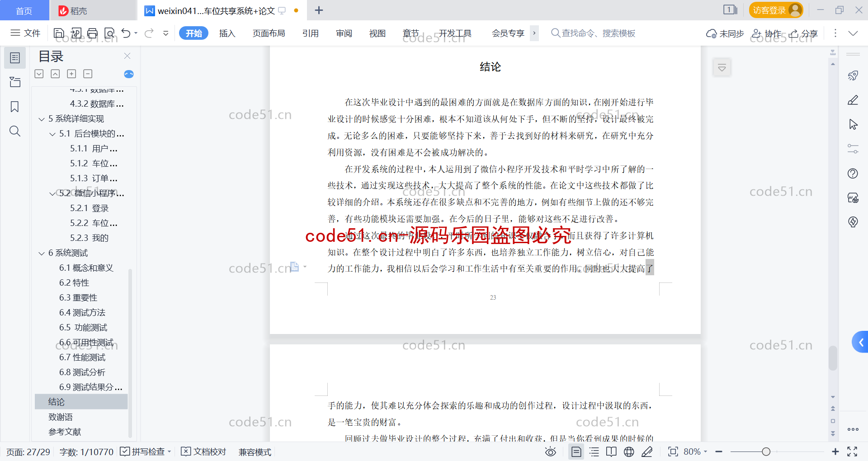
Task: Switch to web layout globe icon
Action: (629, 452)
